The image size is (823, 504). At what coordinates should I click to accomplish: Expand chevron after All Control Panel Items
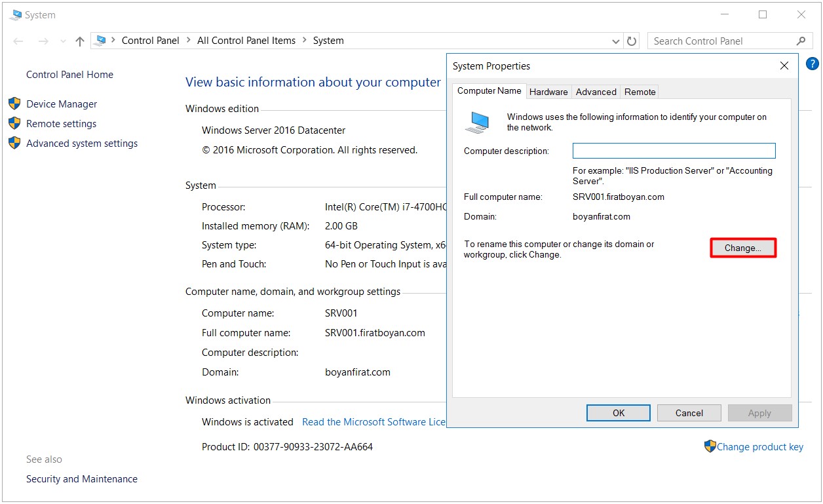tap(304, 41)
